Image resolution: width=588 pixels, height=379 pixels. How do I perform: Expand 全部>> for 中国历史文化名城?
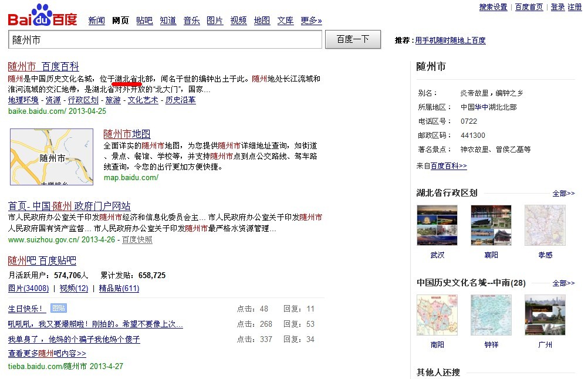point(563,283)
